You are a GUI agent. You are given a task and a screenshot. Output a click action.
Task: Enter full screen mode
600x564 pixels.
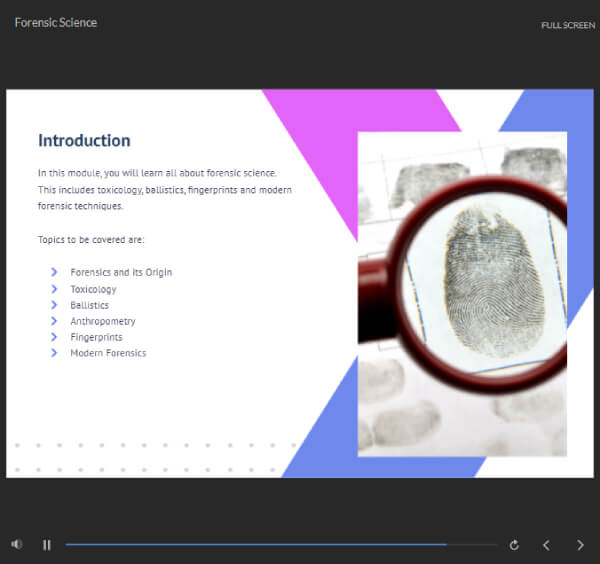pos(568,25)
